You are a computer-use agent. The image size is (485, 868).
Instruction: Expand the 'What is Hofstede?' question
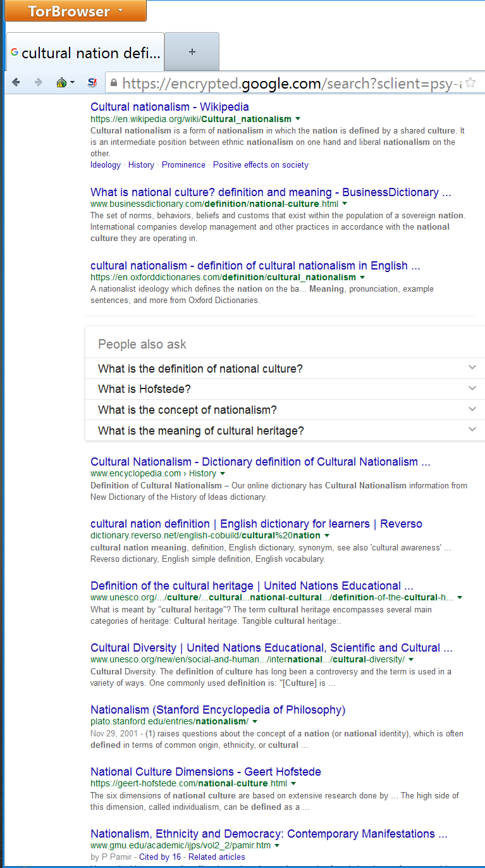point(285,389)
